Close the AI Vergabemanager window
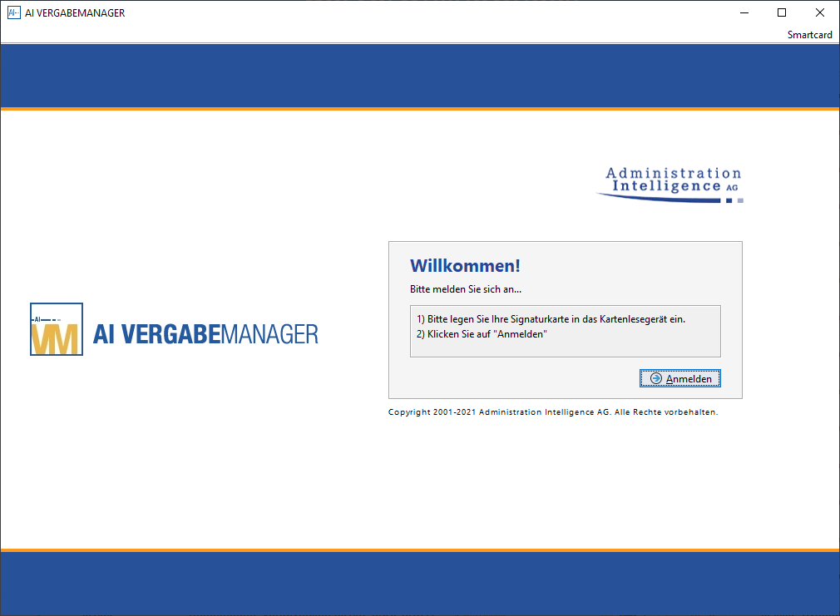This screenshot has width=840, height=616. tap(820, 12)
